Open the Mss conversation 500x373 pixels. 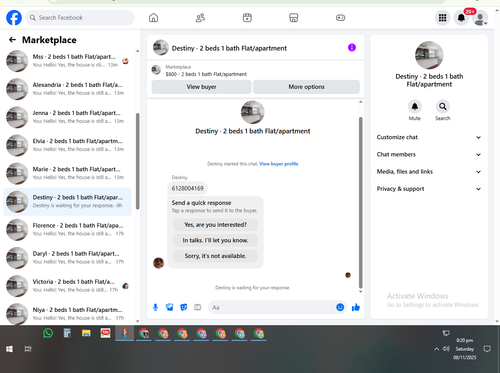pyautogui.click(x=67, y=61)
